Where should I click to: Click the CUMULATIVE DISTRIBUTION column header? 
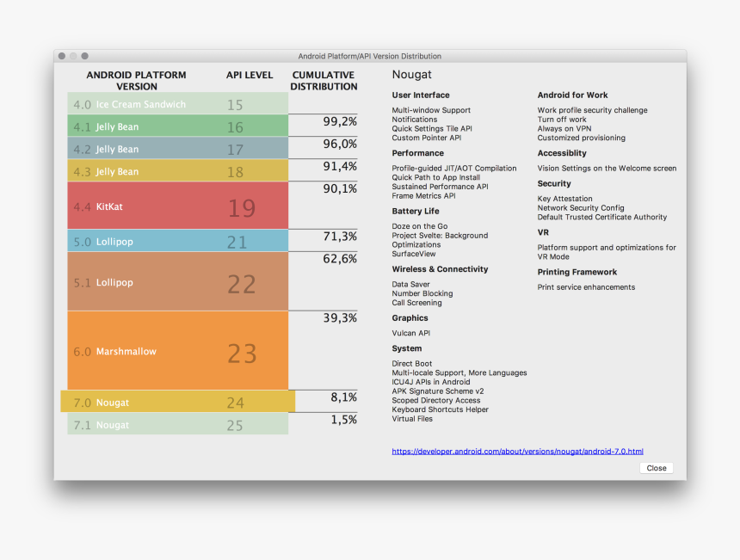pyautogui.click(x=324, y=81)
